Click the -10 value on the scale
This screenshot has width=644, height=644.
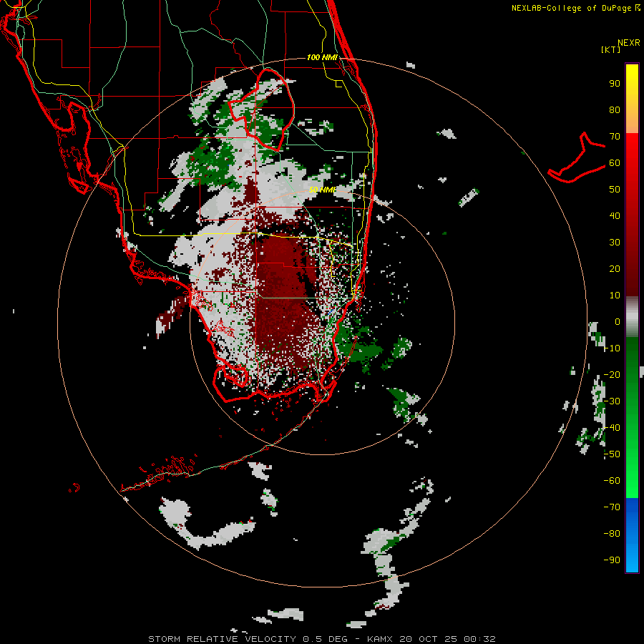point(612,348)
